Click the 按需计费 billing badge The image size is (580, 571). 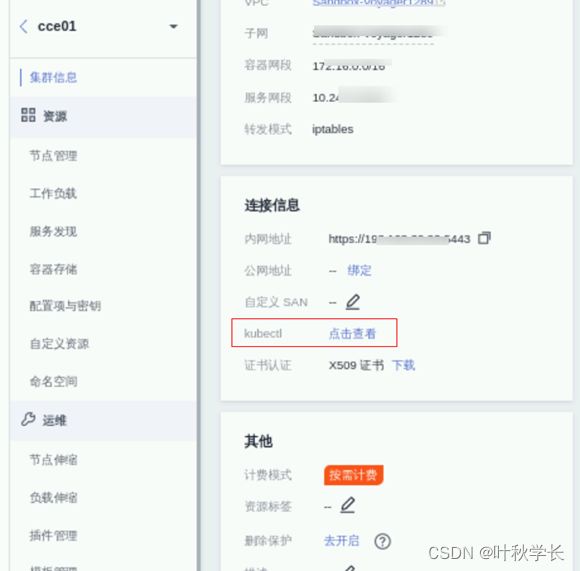353,475
